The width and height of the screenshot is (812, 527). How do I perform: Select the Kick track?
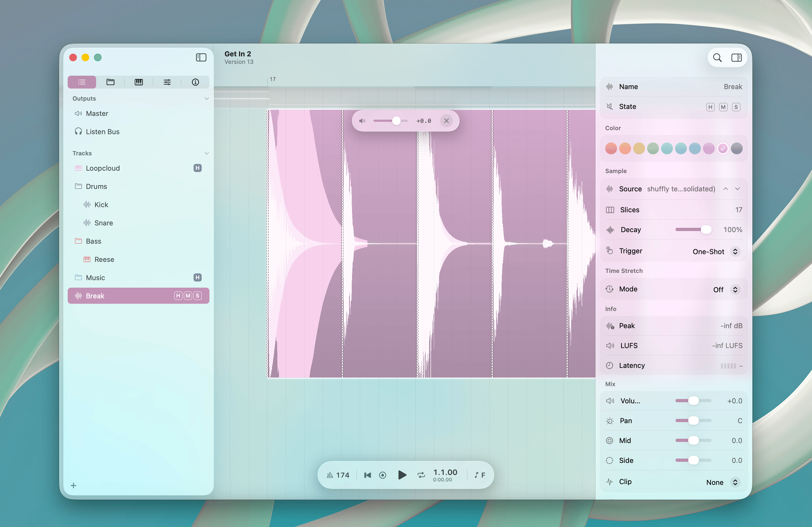[x=139, y=204]
